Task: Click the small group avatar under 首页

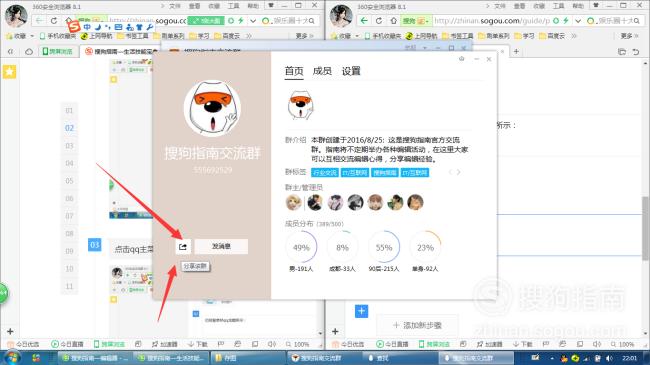Action: click(x=301, y=105)
